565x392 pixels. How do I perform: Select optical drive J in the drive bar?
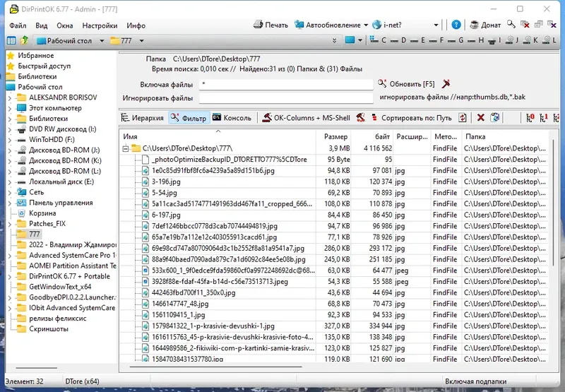(512, 40)
